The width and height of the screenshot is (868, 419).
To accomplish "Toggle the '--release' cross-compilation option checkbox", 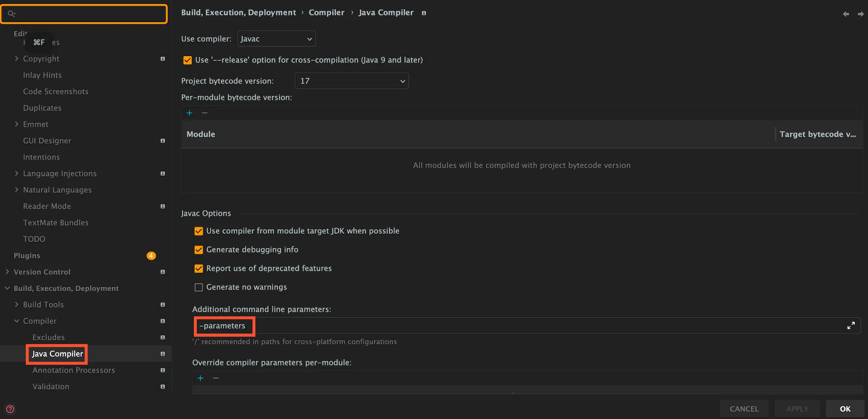I will 187,60.
